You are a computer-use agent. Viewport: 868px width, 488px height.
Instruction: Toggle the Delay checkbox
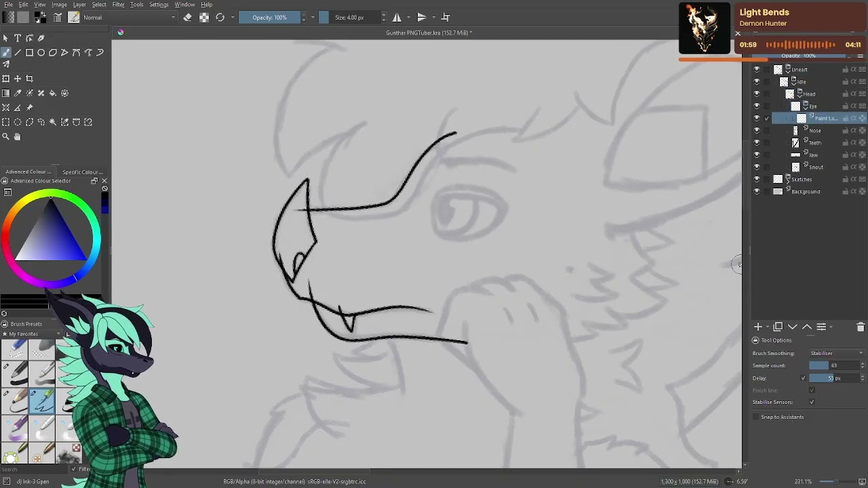click(804, 378)
